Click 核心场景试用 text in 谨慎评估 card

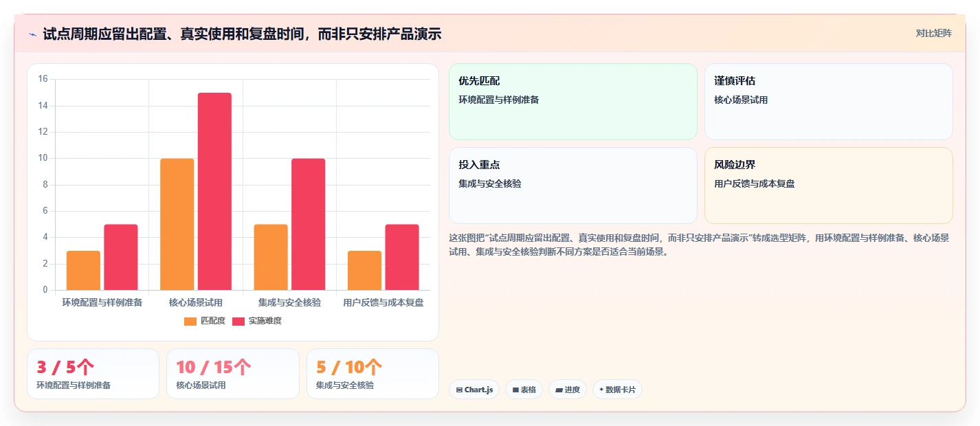[741, 100]
